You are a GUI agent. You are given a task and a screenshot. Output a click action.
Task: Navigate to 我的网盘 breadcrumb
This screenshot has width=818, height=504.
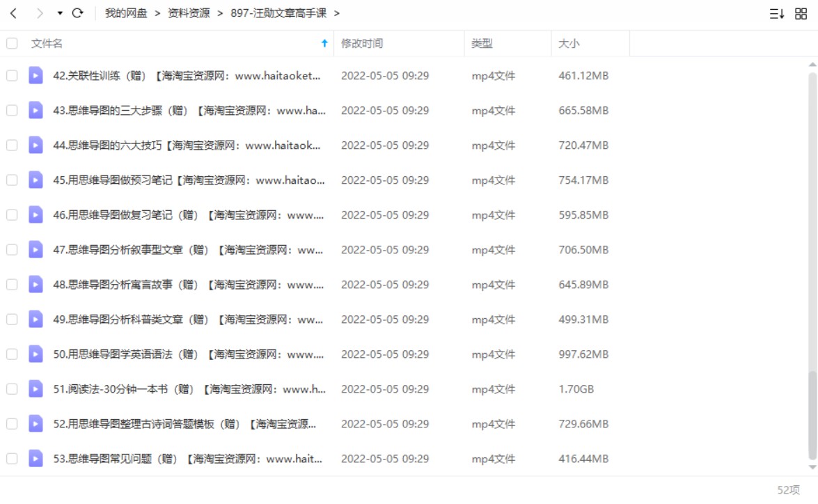126,13
